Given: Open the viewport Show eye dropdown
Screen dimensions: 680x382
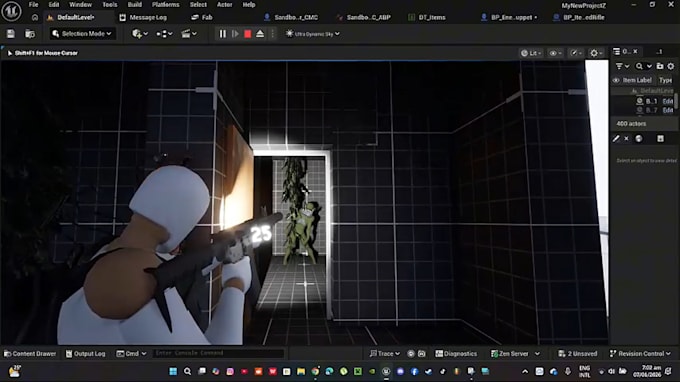Looking at the screenshot, I should pos(556,53).
